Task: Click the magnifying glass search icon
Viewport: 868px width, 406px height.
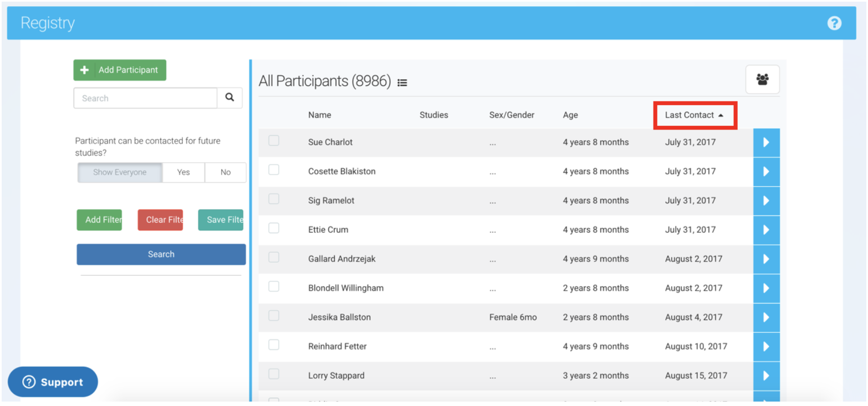Action: 229,98
